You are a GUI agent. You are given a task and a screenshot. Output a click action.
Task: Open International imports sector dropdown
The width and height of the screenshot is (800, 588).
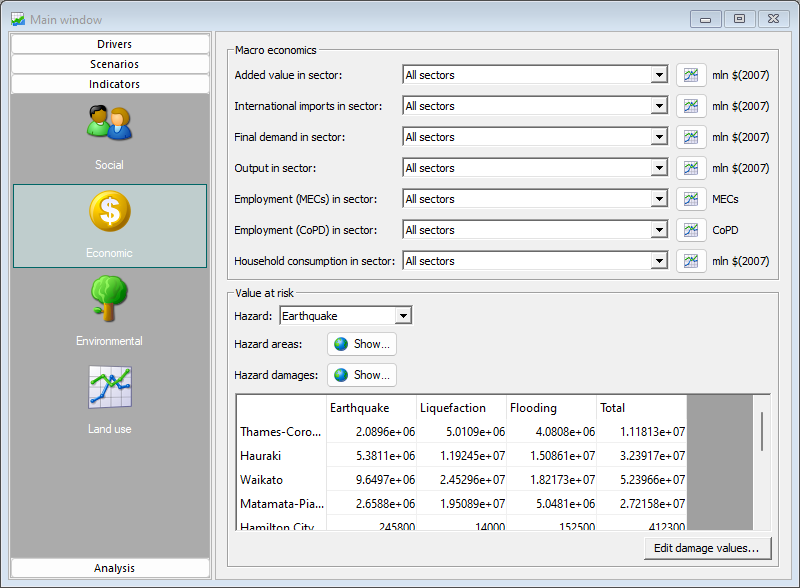pyautogui.click(x=659, y=106)
